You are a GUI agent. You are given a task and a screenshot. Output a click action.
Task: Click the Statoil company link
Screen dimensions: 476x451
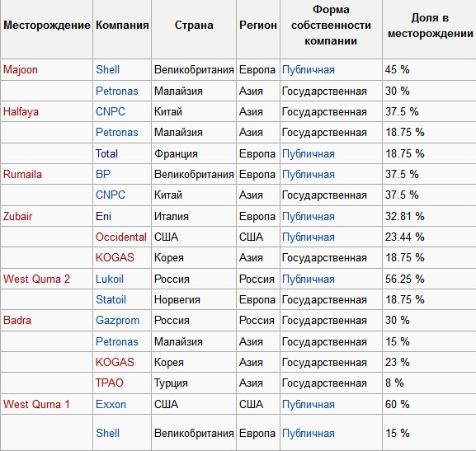[x=111, y=299]
